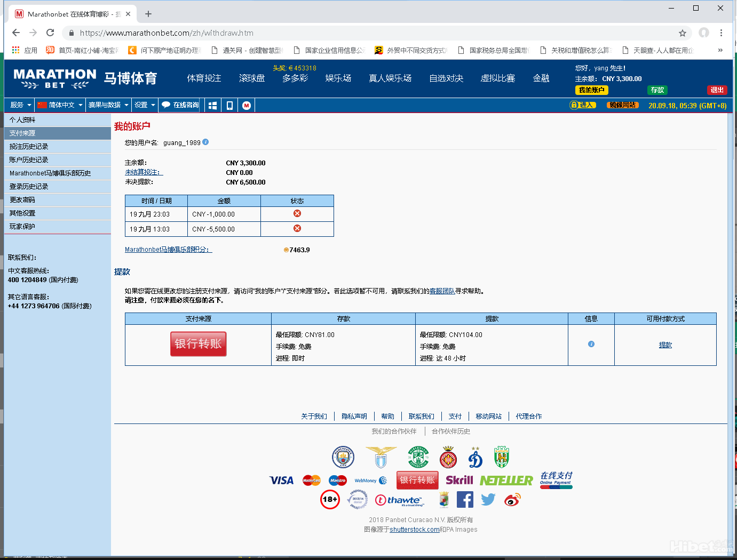737x560 pixels.
Task: Open the 简体中文 language dropdown
Action: coord(60,105)
